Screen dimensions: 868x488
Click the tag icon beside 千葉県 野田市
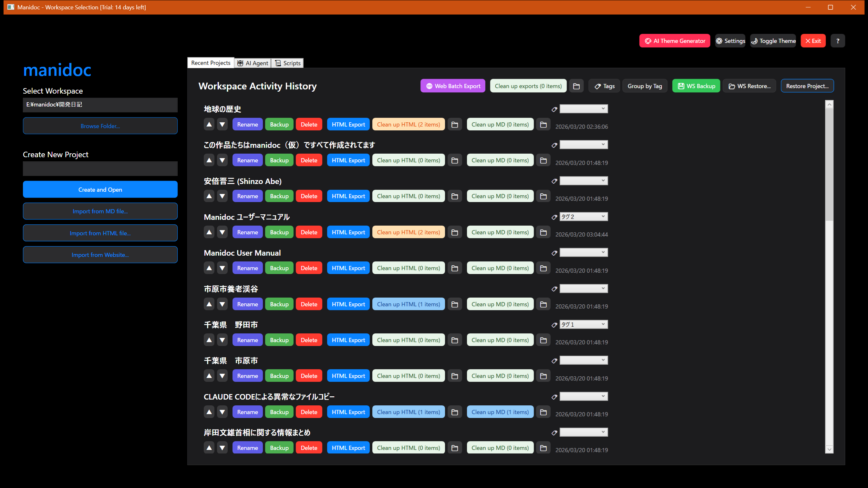click(554, 325)
